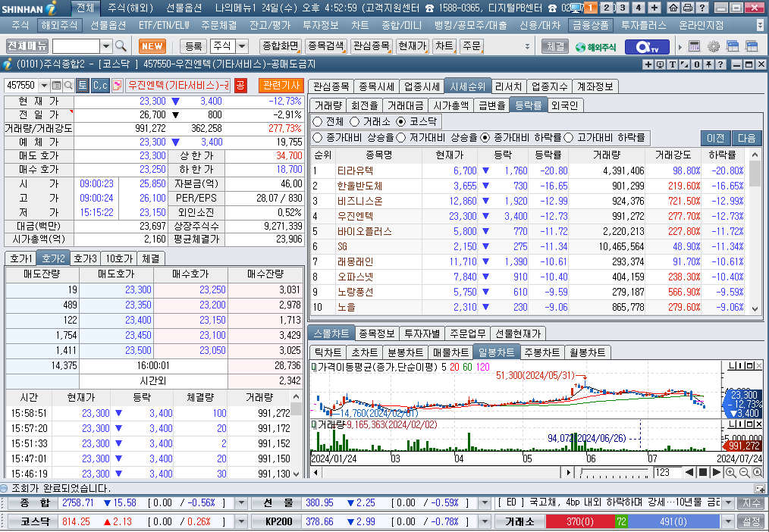769x532 pixels.
Task: Click the home icon in the title bar
Action: 674,8
